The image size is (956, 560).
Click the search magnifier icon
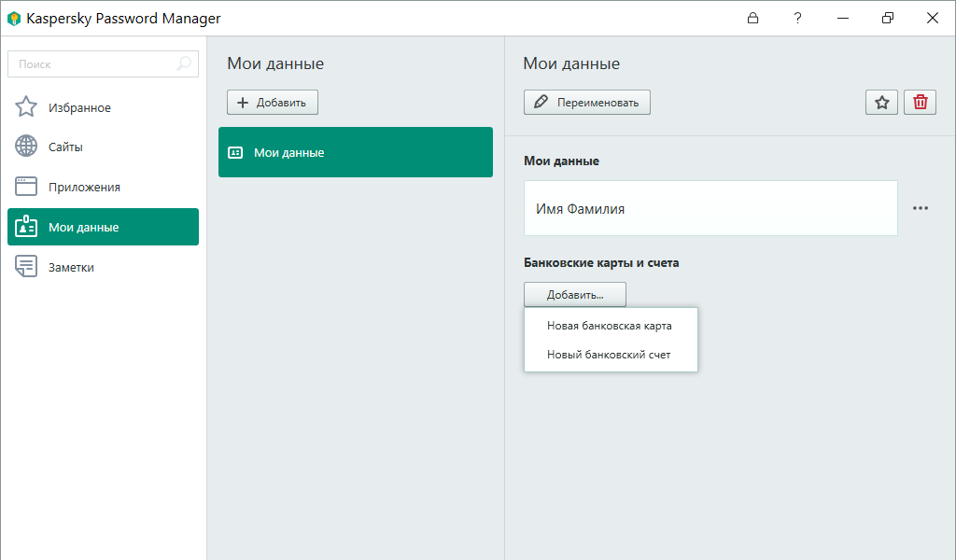185,63
